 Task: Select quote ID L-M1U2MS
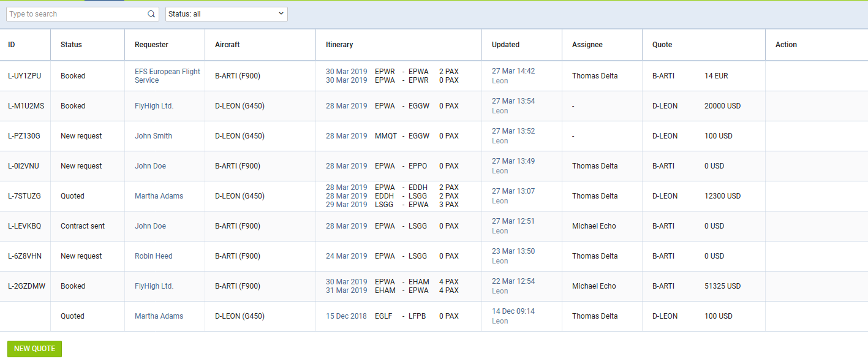tap(26, 106)
